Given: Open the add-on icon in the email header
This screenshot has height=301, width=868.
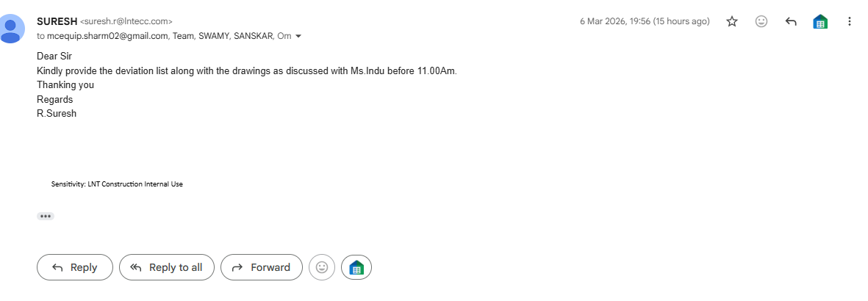Looking at the screenshot, I should pyautogui.click(x=819, y=21).
